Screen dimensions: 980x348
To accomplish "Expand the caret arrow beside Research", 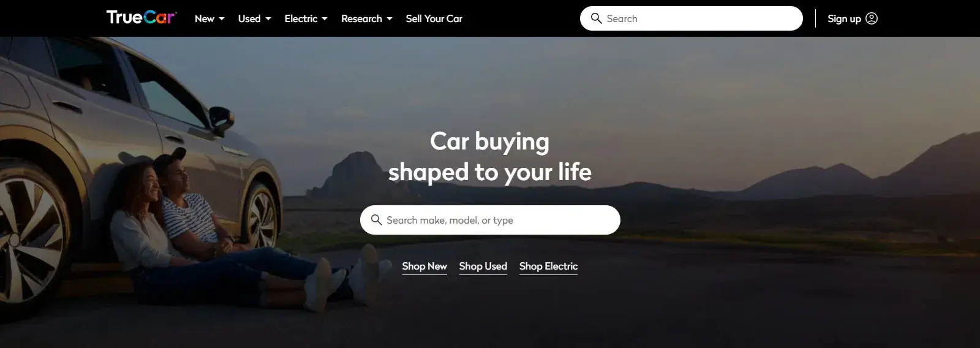I will pyautogui.click(x=390, y=19).
